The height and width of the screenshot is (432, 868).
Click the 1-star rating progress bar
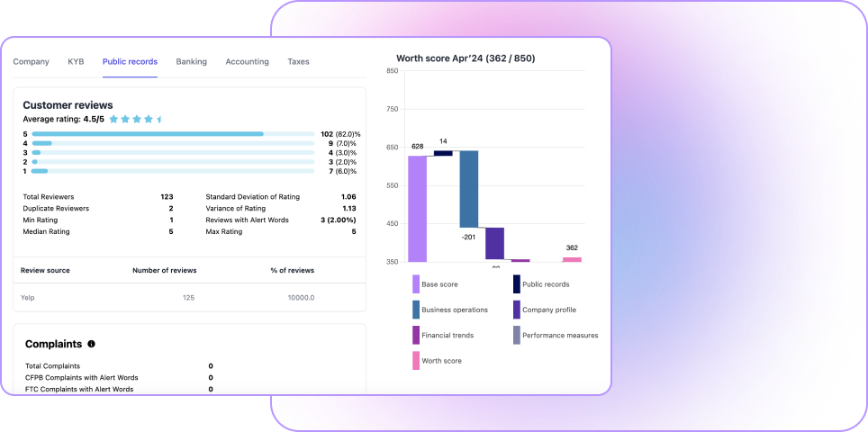(173, 172)
